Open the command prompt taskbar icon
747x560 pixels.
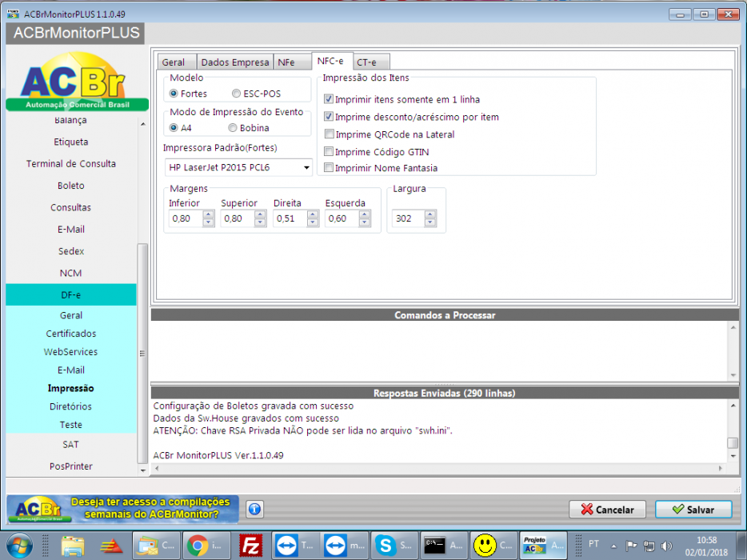coord(444,546)
